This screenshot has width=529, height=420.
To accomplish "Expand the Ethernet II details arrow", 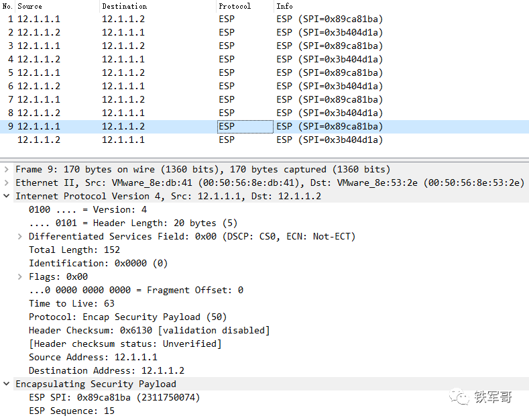I will [6, 183].
